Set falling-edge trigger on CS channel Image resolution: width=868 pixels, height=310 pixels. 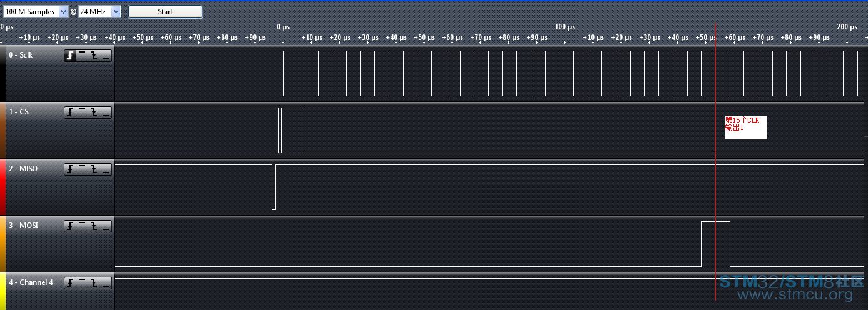94,112
